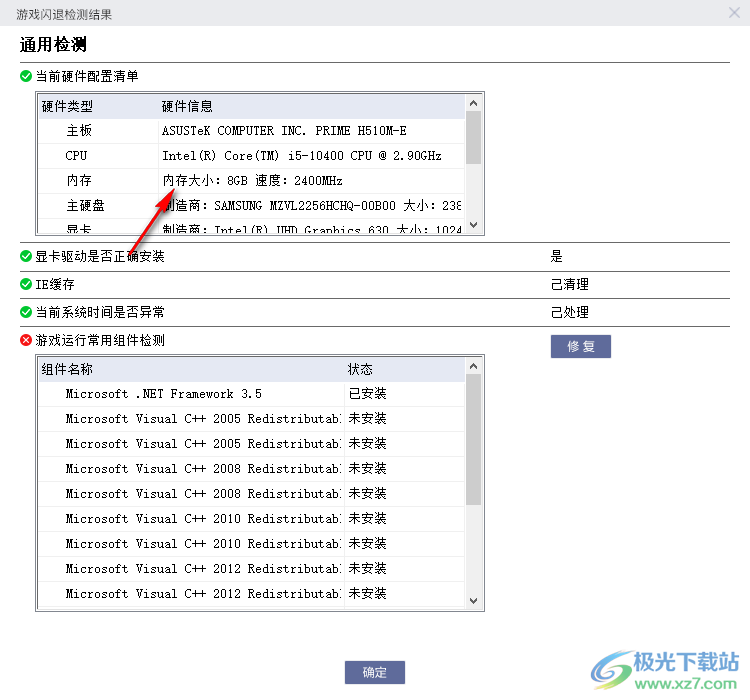Click the 状态 column header
The height and width of the screenshot is (700, 750).
pyautogui.click(x=404, y=369)
